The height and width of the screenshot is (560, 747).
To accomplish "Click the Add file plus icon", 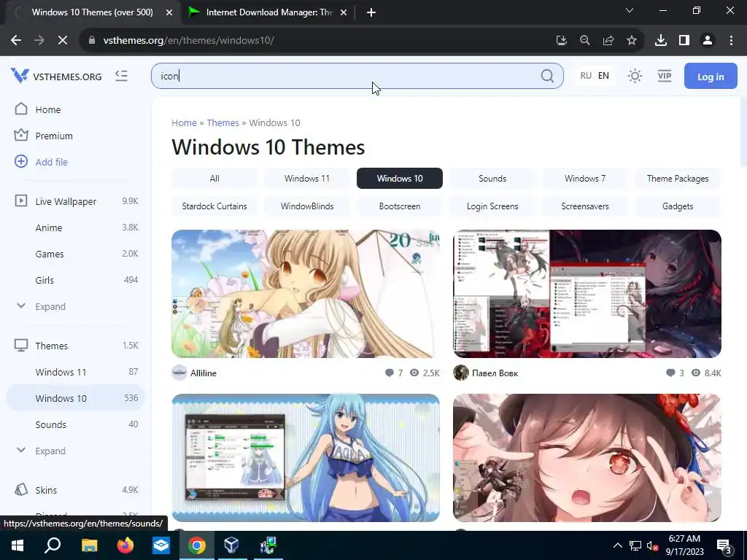I will click(21, 161).
